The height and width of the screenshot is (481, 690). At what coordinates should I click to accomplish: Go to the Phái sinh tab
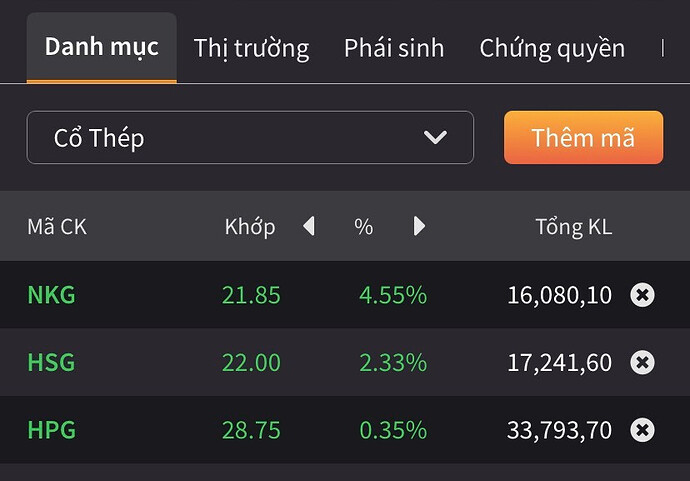pyautogui.click(x=394, y=47)
